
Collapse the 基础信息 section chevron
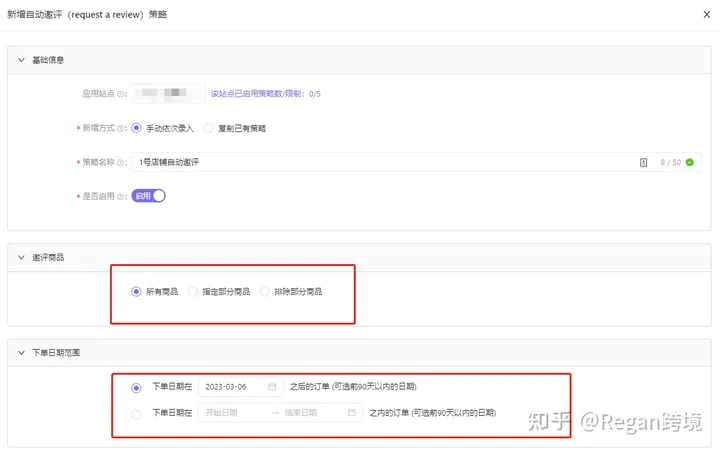[x=21, y=60]
